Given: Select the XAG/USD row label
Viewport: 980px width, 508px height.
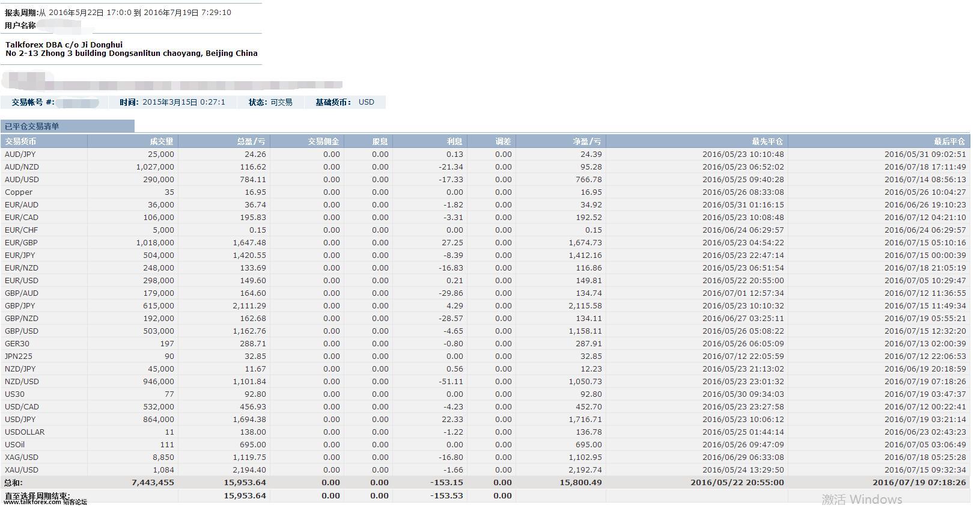Looking at the screenshot, I should click(22, 458).
